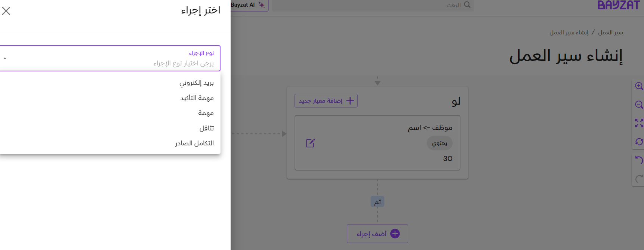Undo the last workflow change
The width and height of the screenshot is (644, 250).
pyautogui.click(x=639, y=160)
